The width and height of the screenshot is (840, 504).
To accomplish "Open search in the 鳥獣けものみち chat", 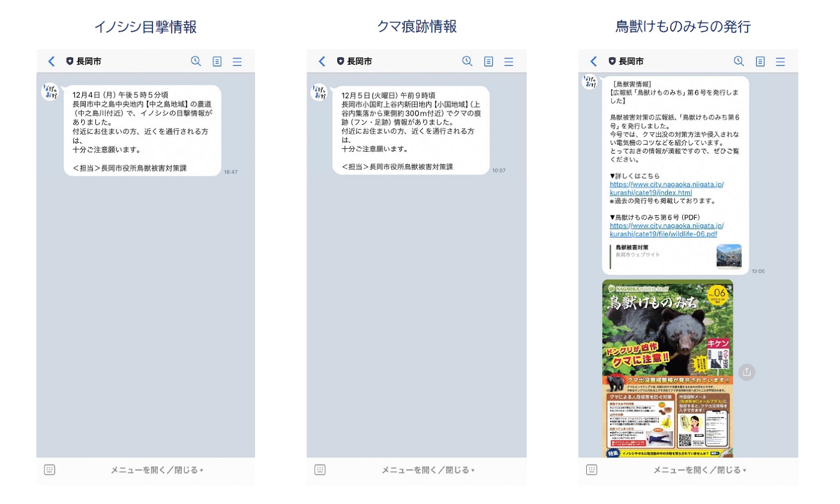I will point(739,61).
